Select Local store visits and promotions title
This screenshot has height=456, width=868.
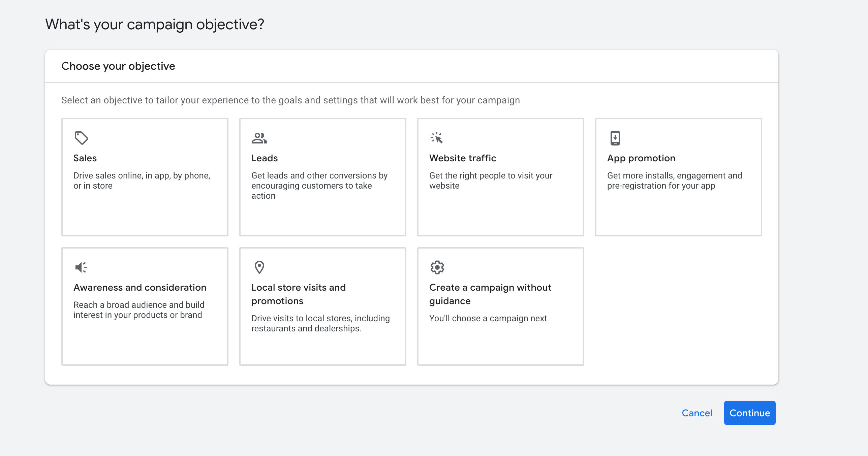pos(298,294)
